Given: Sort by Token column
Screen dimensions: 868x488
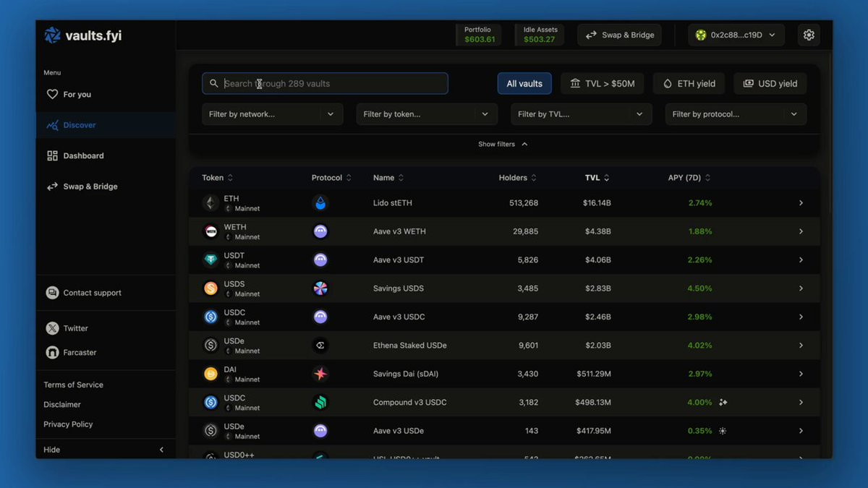Looking at the screenshot, I should [218, 178].
